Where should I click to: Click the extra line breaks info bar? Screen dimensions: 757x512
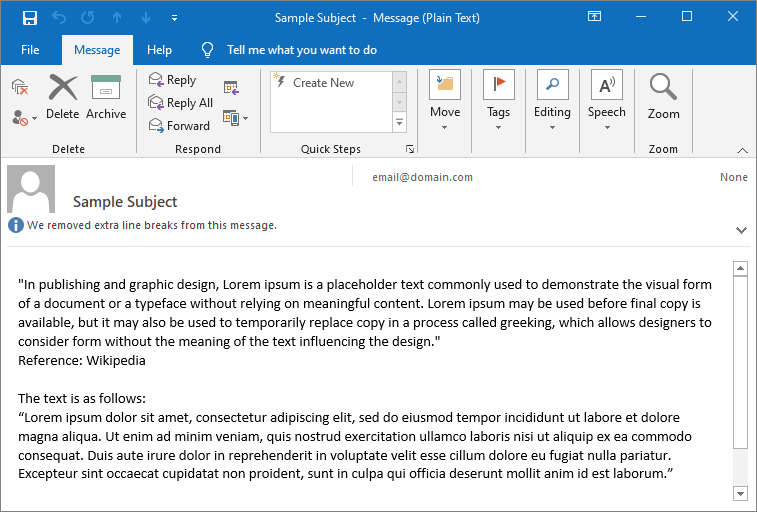click(150, 226)
